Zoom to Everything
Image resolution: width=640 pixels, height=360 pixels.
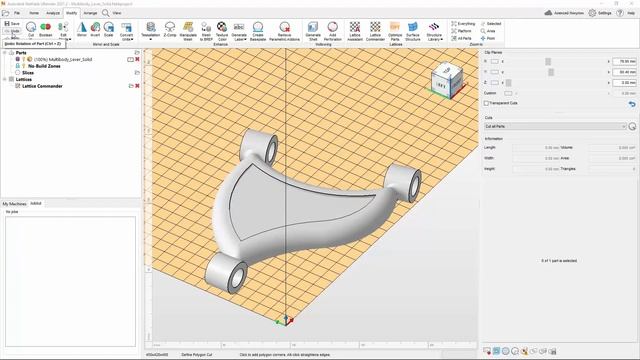point(463,24)
